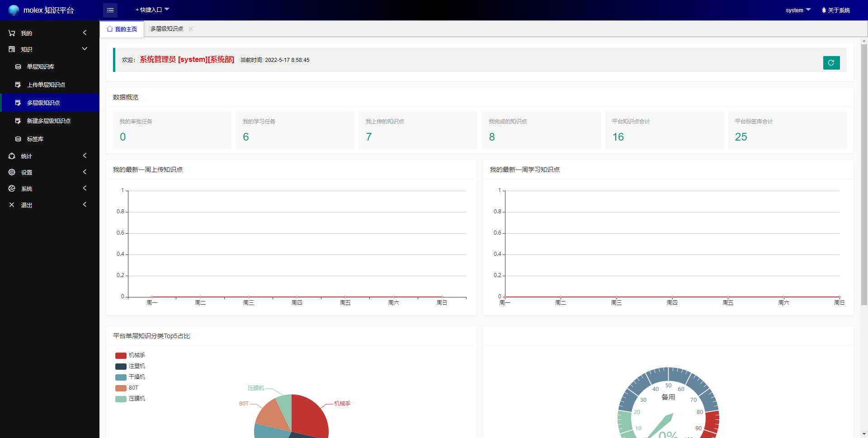Switch to the 我的主页 tab

click(x=122, y=29)
